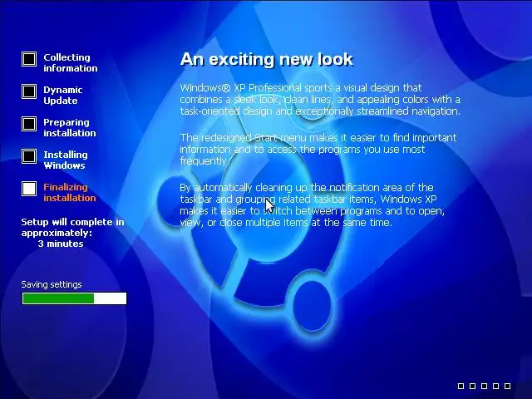Click the 'Installing Windows' step label
532x399 pixels.
(66, 160)
